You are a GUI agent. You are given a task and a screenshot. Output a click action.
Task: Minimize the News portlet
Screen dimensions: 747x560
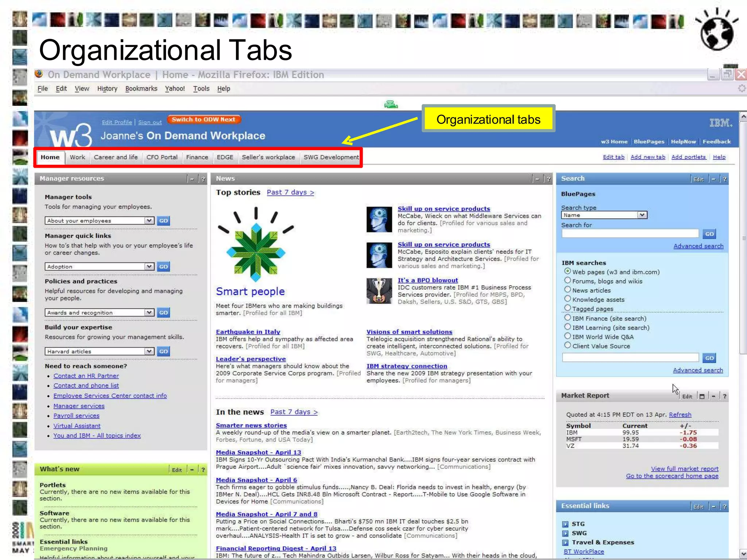pos(537,179)
